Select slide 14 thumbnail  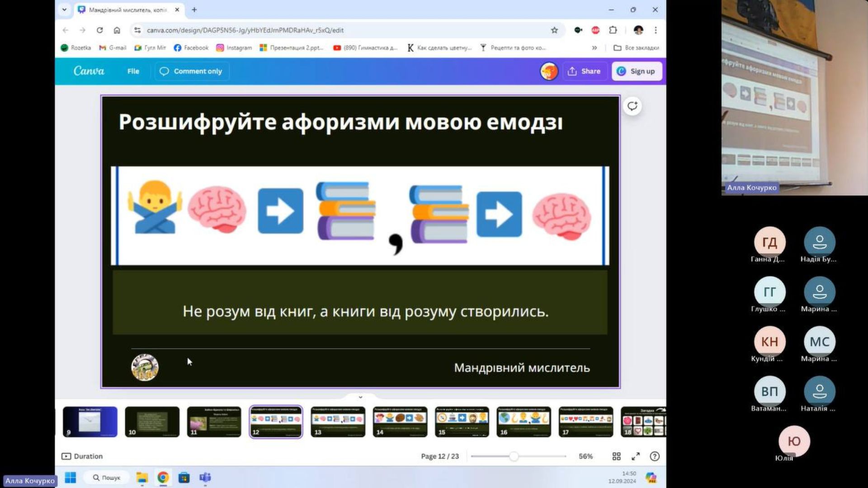coord(400,422)
